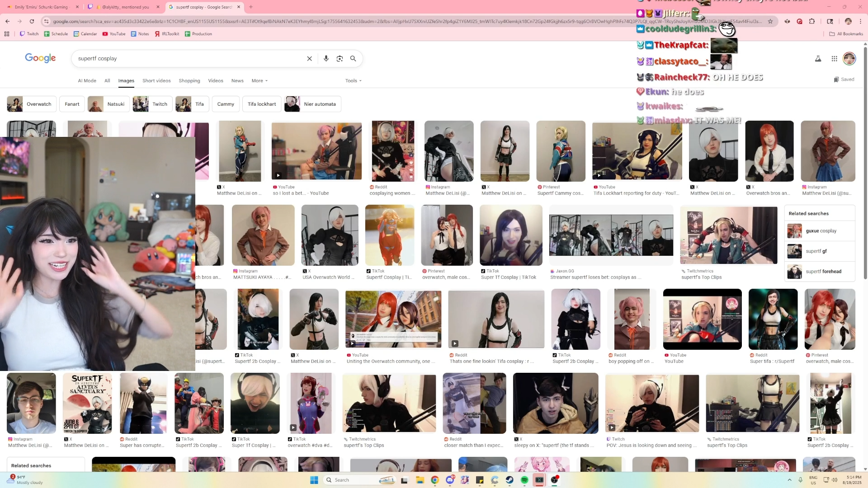The image size is (868, 488).
Task: Select the Tifa lockhart filter chip
Action: point(262,104)
